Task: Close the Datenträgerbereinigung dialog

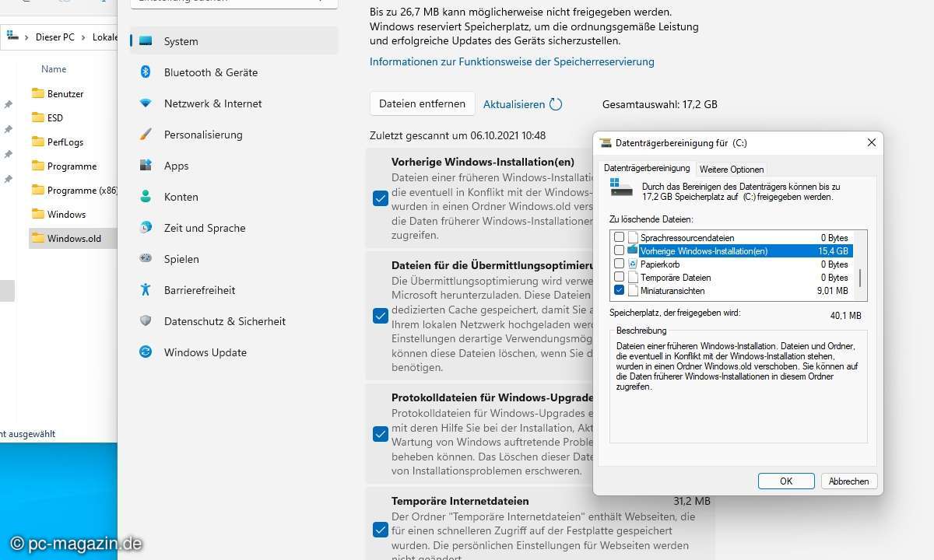Action: tap(872, 143)
